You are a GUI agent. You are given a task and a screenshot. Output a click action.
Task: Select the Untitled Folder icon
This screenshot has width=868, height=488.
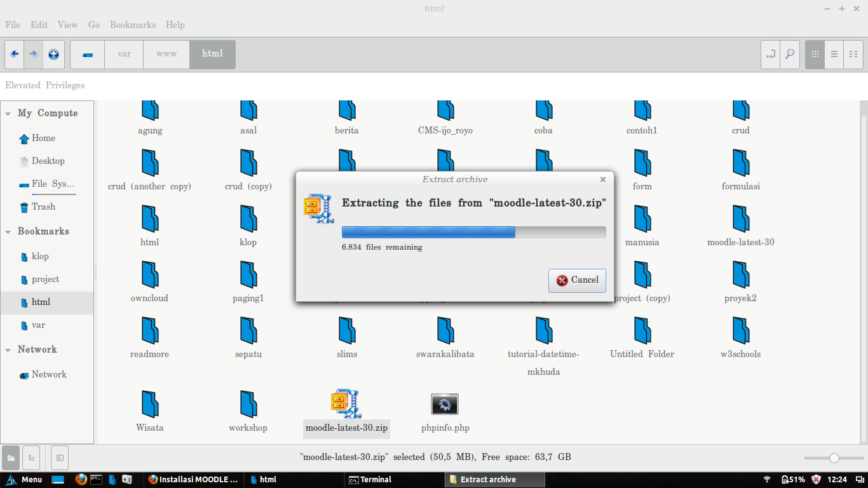[x=642, y=330]
